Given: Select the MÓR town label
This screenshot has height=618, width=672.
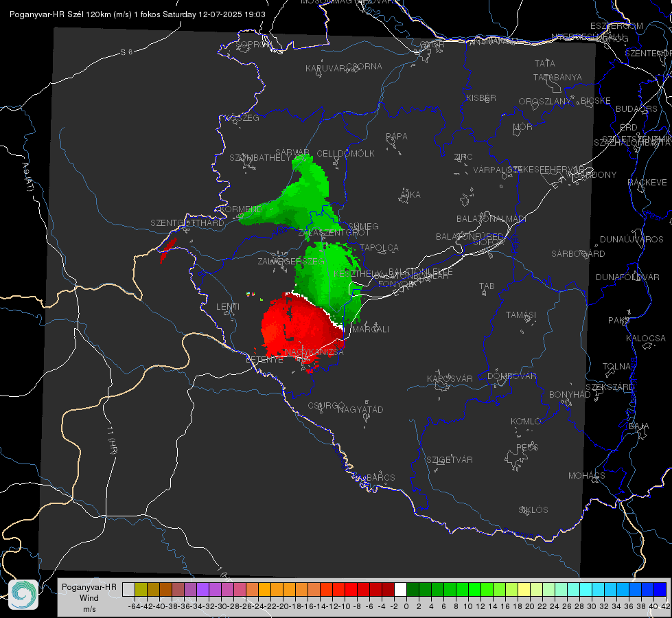Looking at the screenshot, I should pos(523,126).
